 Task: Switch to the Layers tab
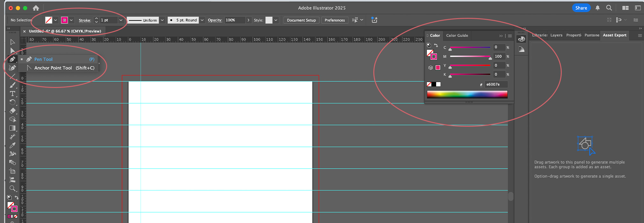pyautogui.click(x=556, y=35)
